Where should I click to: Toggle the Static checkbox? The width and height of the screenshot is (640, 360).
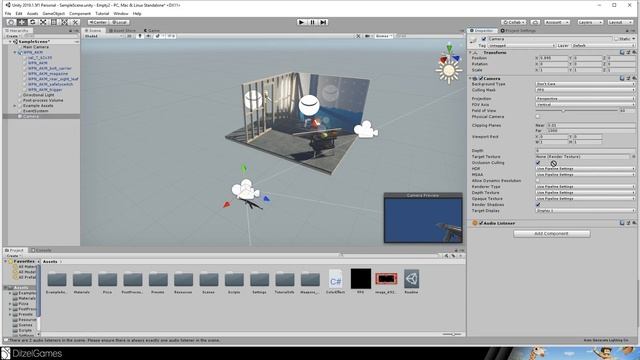616,39
